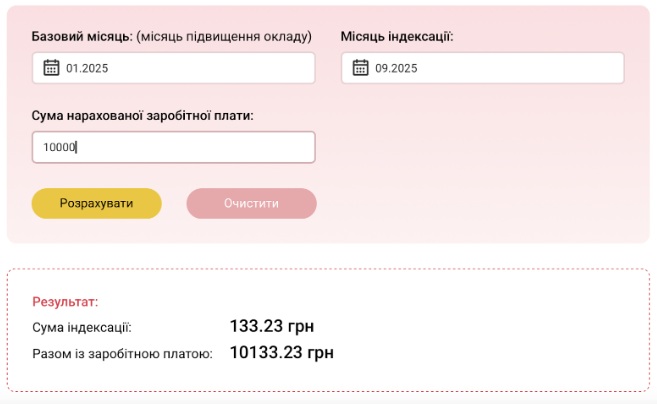657x404 pixels.
Task: Click the 09.2025 date value
Action: click(396, 68)
